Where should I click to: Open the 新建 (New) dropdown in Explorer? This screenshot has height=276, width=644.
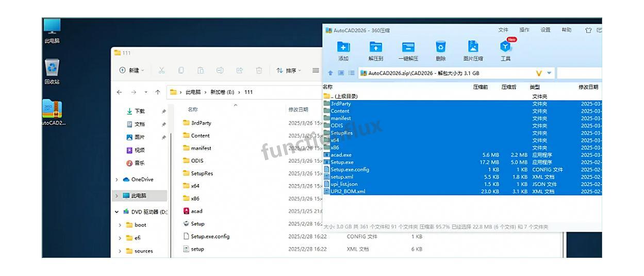[132, 70]
